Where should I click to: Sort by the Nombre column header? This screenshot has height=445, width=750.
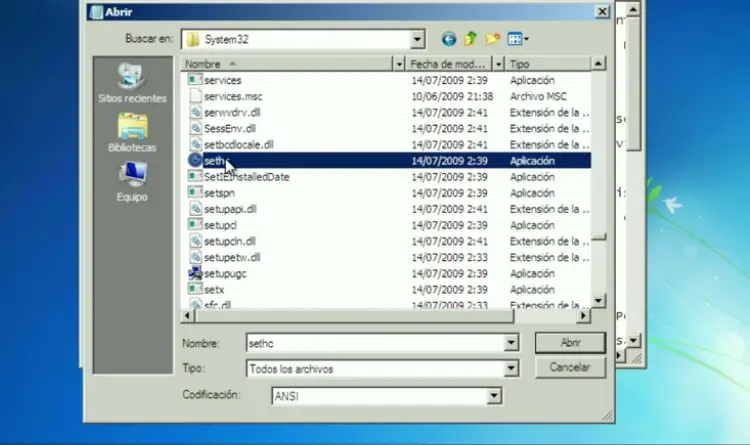(x=287, y=64)
